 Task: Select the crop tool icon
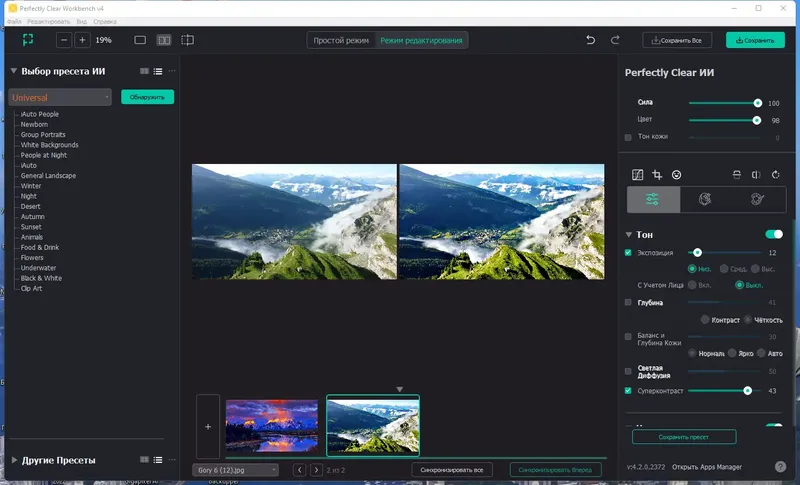pos(657,174)
